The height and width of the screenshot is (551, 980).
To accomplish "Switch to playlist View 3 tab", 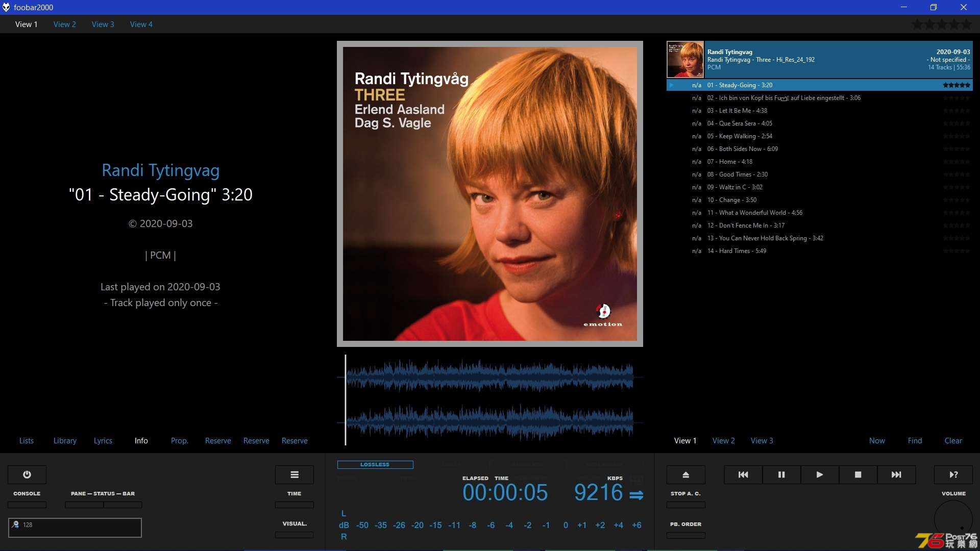I will (x=762, y=440).
